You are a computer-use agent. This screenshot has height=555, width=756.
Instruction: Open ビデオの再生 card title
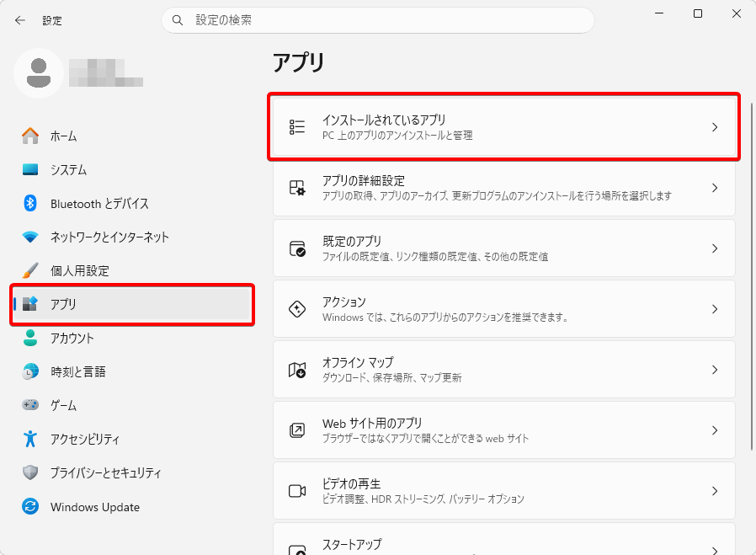352,483
